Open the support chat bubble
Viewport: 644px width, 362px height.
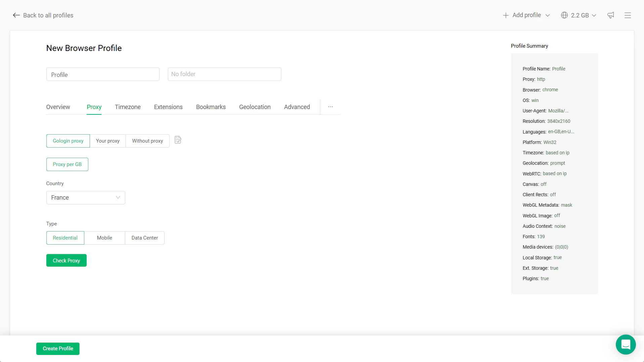point(626,345)
